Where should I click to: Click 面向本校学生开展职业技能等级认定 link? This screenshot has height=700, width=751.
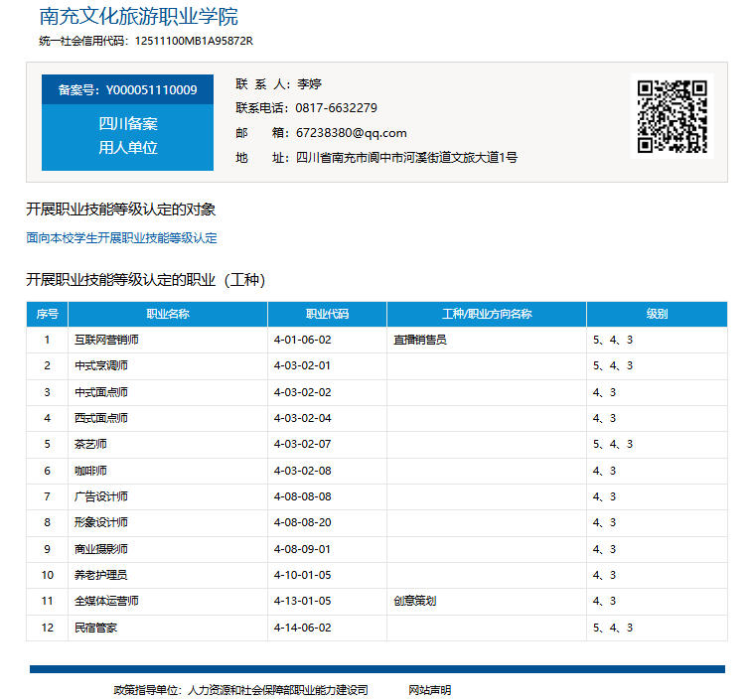[x=121, y=237]
